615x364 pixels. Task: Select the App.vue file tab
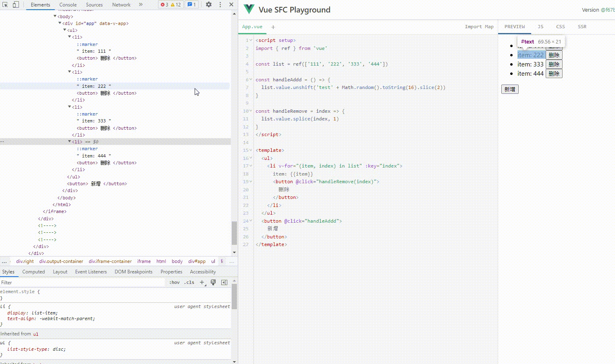coord(252,27)
